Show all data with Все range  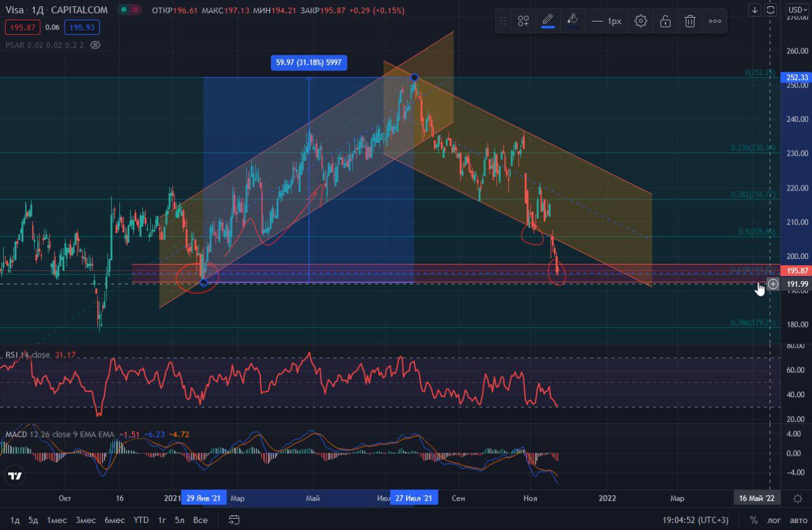pos(200,520)
